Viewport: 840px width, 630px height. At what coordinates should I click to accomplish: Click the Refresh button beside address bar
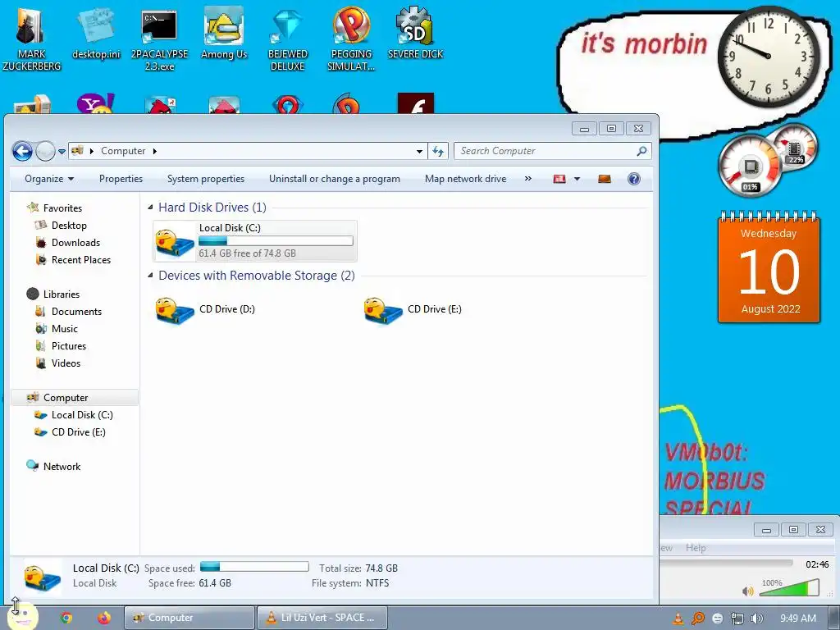tap(438, 152)
